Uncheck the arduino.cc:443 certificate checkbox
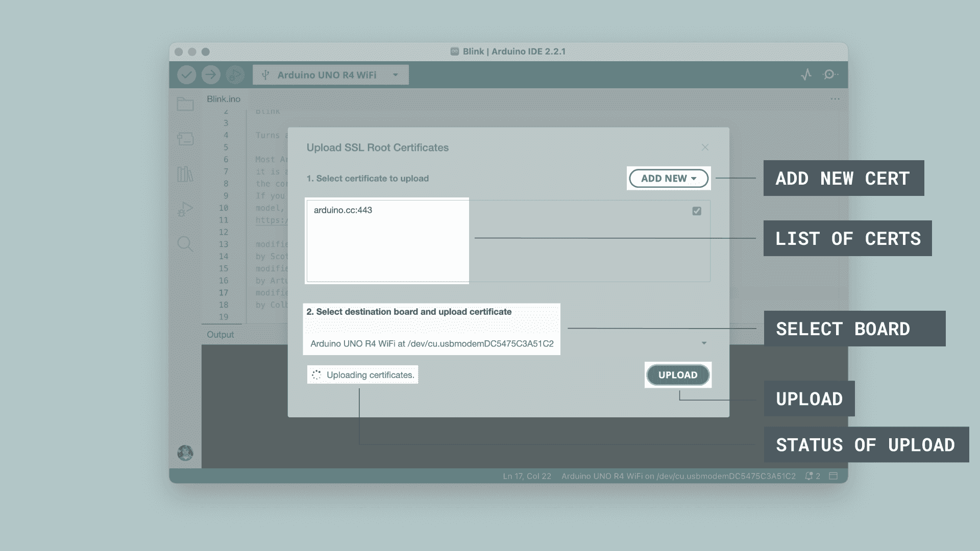Screen dimensions: 980x551 tap(697, 211)
